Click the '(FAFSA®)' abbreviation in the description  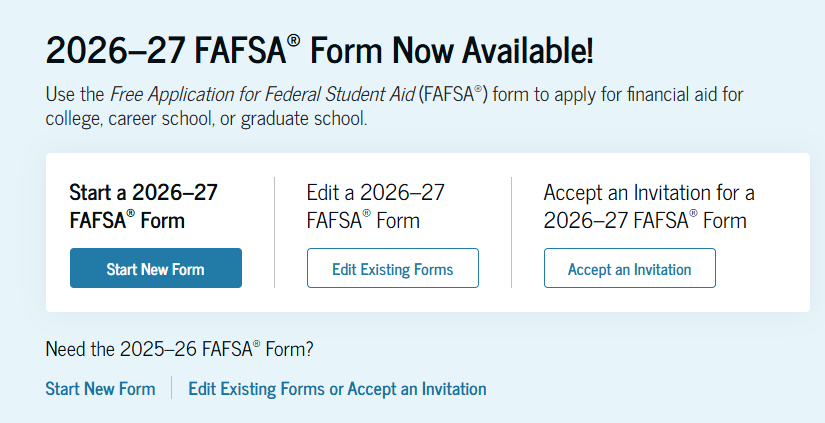tap(454, 95)
